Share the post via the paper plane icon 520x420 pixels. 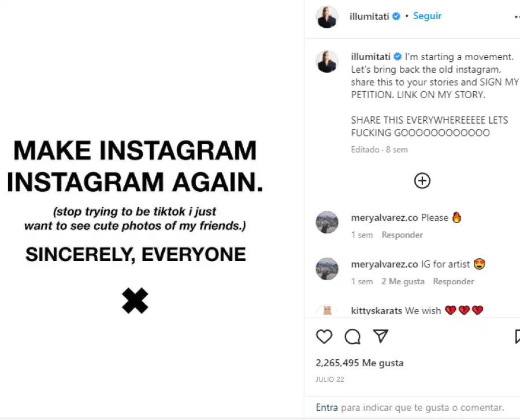(380, 336)
